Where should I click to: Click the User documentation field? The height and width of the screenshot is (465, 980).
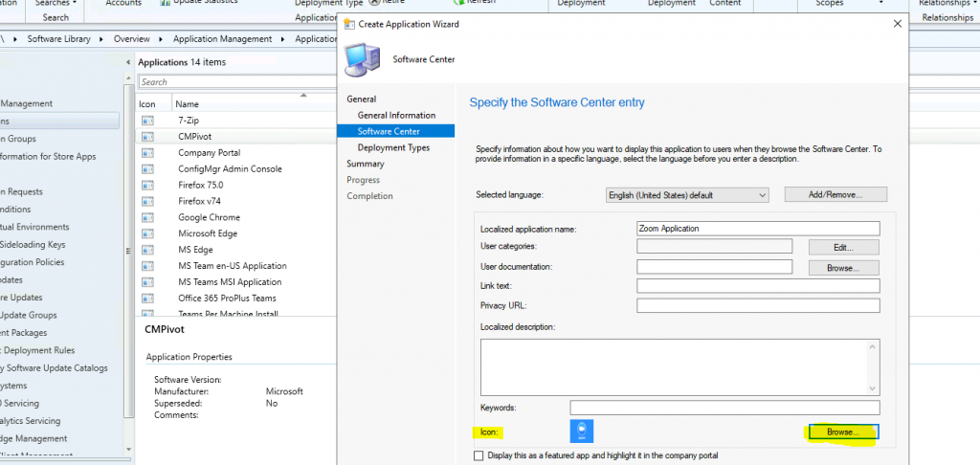coord(714,267)
